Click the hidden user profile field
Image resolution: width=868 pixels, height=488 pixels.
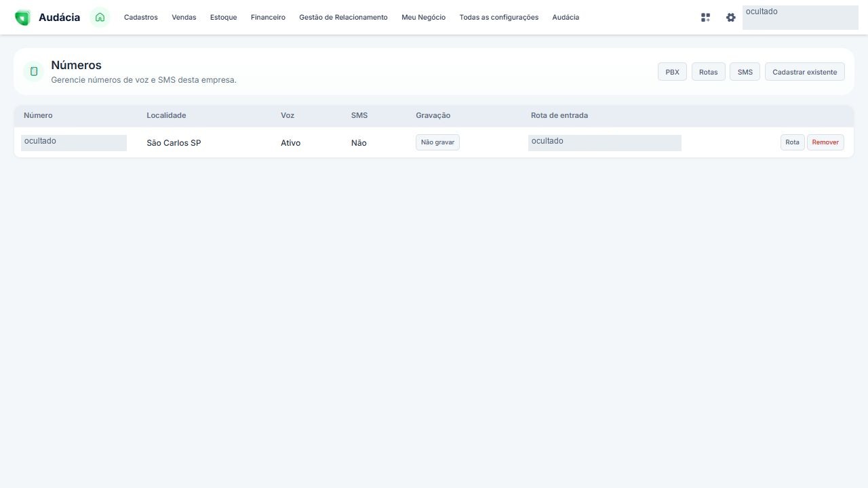click(800, 18)
